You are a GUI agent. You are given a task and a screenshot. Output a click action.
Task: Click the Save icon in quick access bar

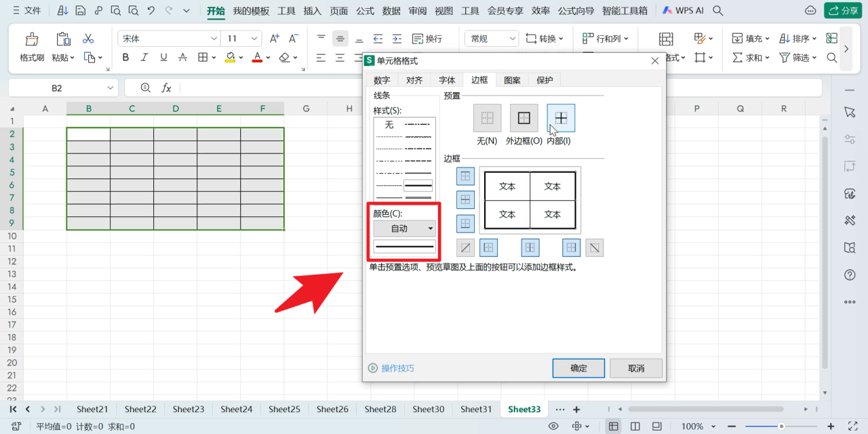point(81,11)
